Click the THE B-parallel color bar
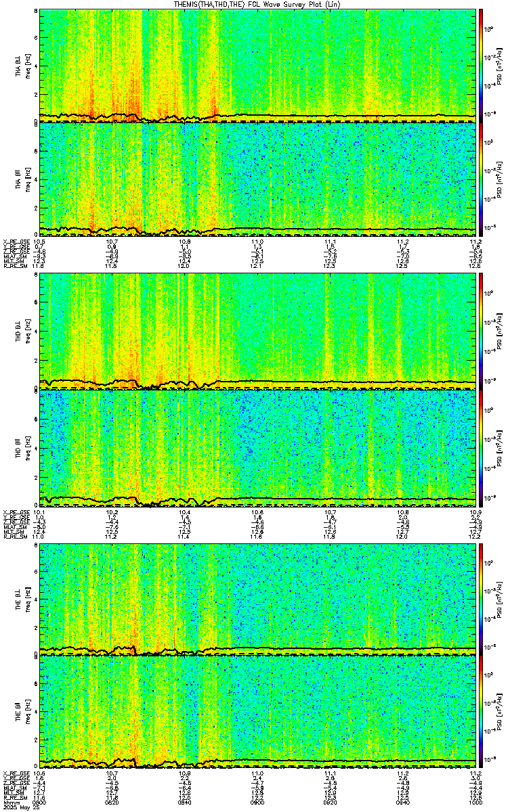 (x=481, y=713)
